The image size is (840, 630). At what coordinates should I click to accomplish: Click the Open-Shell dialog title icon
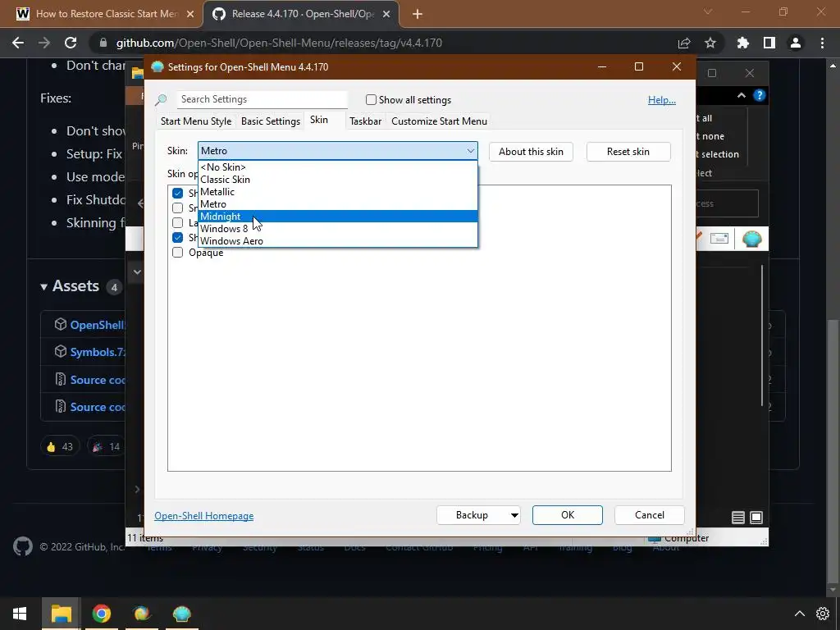point(157,67)
